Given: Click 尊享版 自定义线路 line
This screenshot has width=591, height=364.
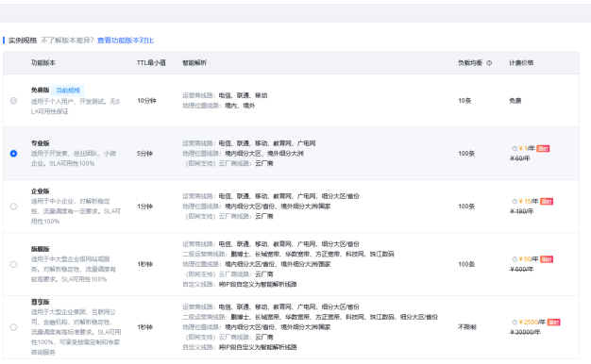Looking at the screenshot, I should coord(240,347).
